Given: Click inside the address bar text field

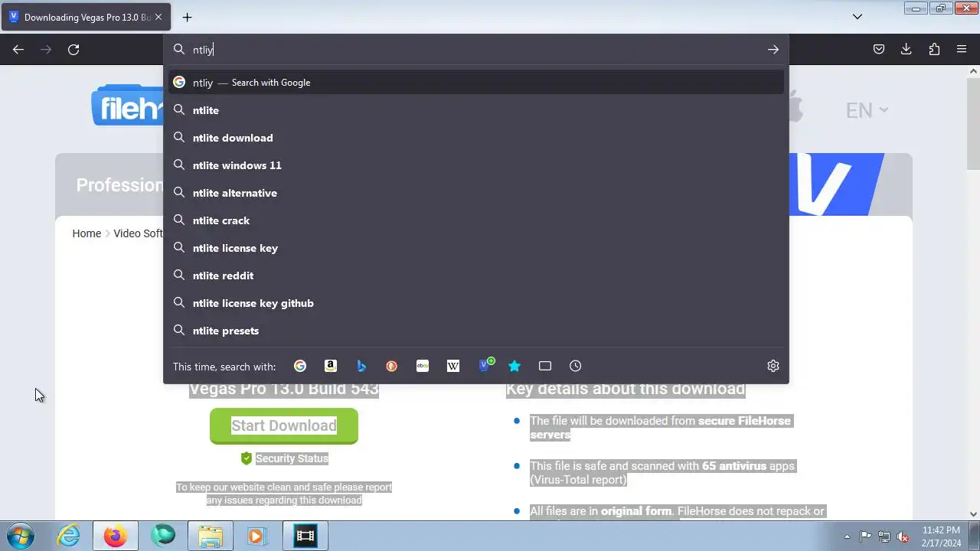Looking at the screenshot, I should (475, 50).
